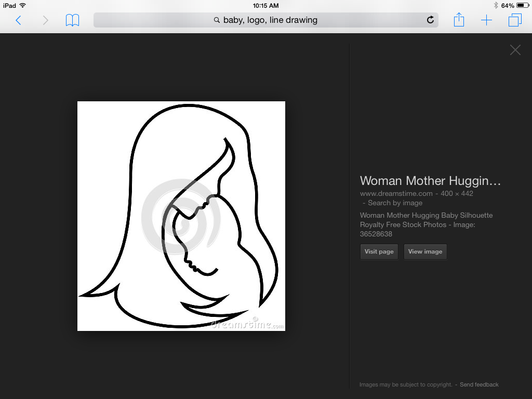
Task: Tap the Bluetooth status icon
Action: pyautogui.click(x=496, y=5)
